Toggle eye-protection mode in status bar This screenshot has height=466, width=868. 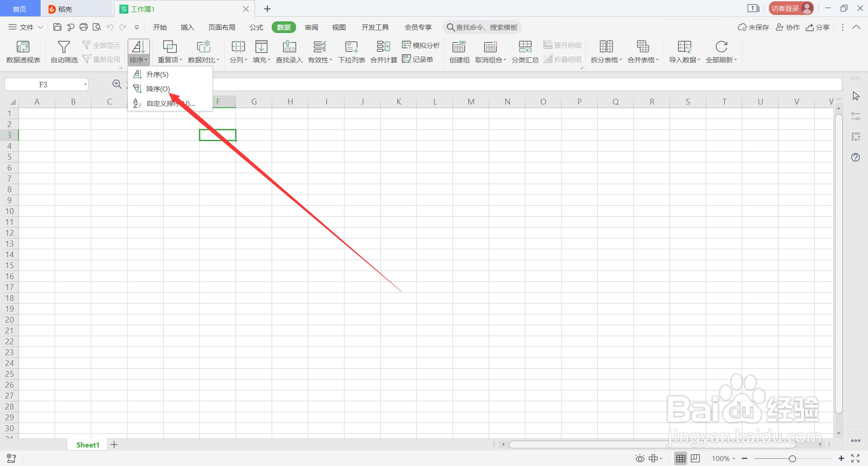(x=640, y=458)
